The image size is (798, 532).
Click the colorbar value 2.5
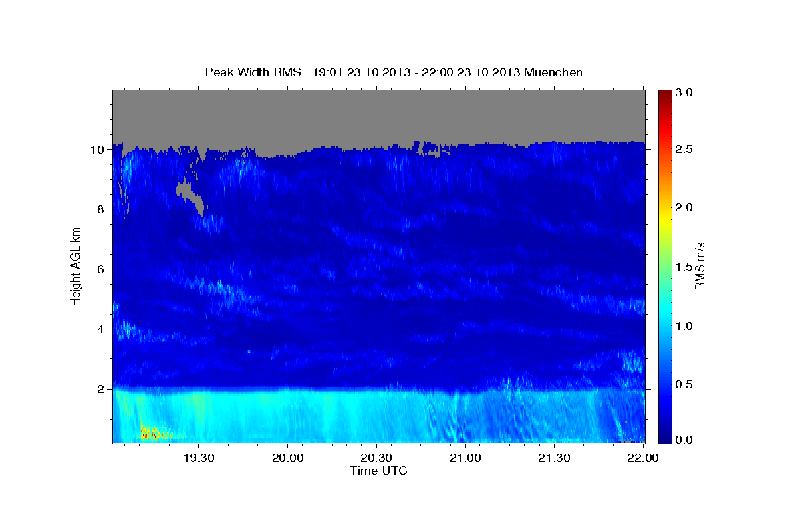[685, 149]
